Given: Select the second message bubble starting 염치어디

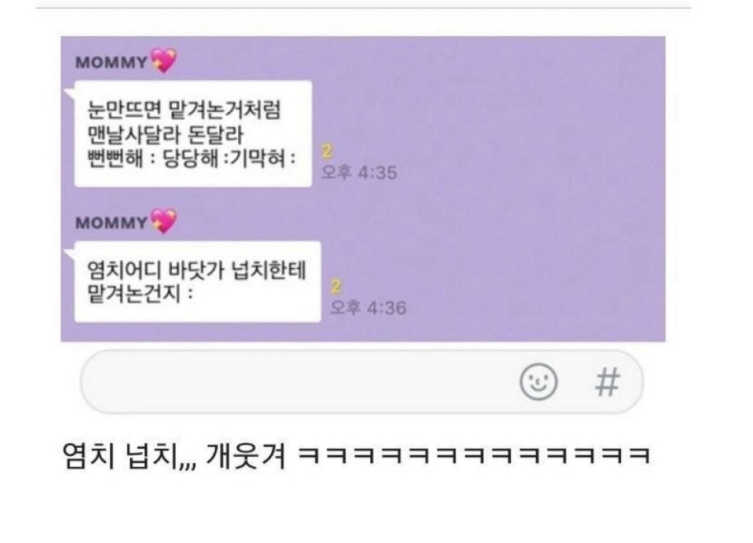Looking at the screenshot, I should (197, 282).
